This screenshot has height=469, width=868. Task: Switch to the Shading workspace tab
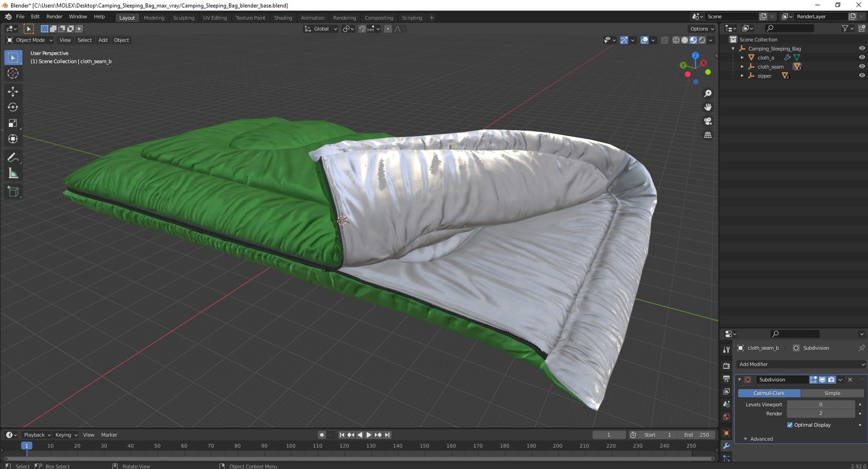pos(283,18)
